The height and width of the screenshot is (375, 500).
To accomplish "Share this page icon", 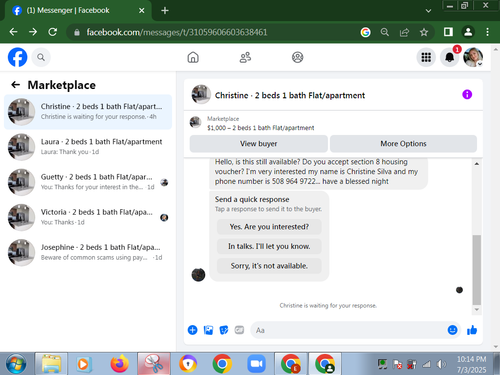I will tap(404, 32).
